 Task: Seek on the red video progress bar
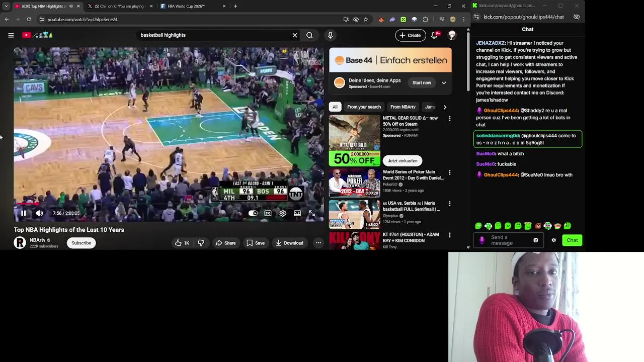(x=169, y=204)
